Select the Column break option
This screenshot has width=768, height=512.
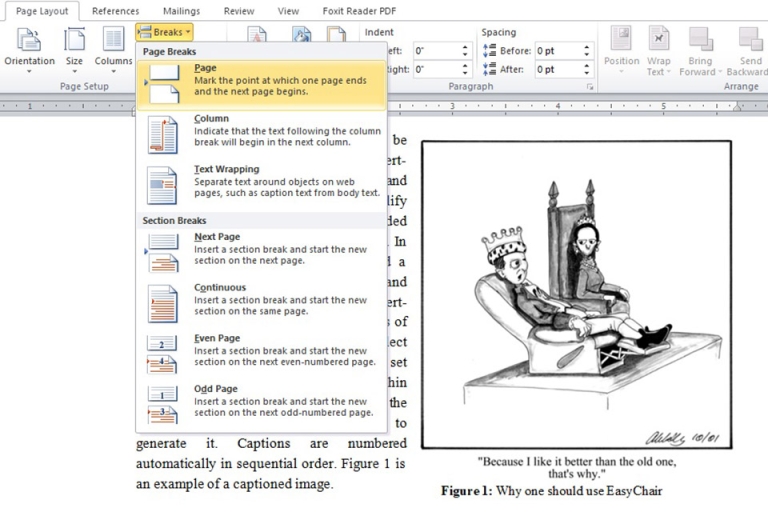point(262,135)
